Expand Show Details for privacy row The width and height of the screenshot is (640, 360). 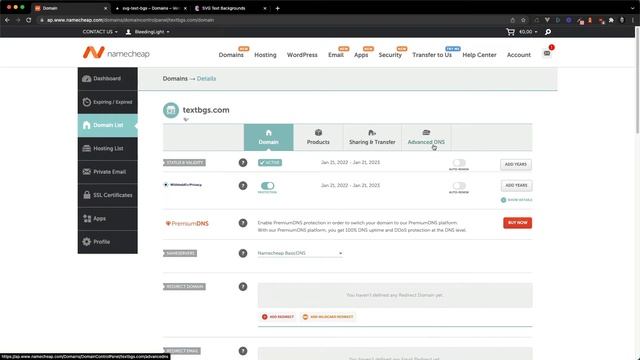click(516, 200)
